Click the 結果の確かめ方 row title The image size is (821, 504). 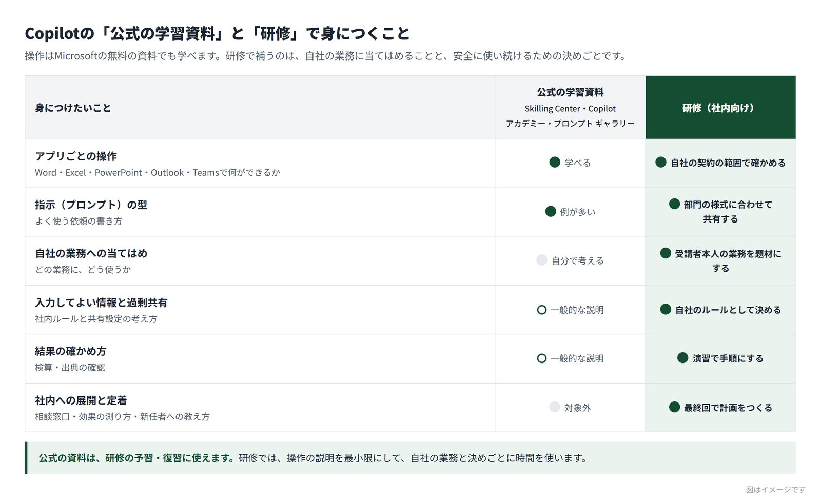tap(71, 351)
